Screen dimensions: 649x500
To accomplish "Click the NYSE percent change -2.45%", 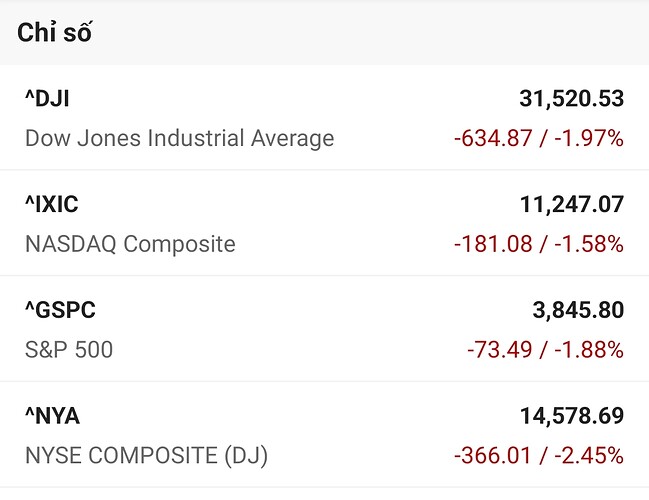I will pyautogui.click(x=591, y=455).
